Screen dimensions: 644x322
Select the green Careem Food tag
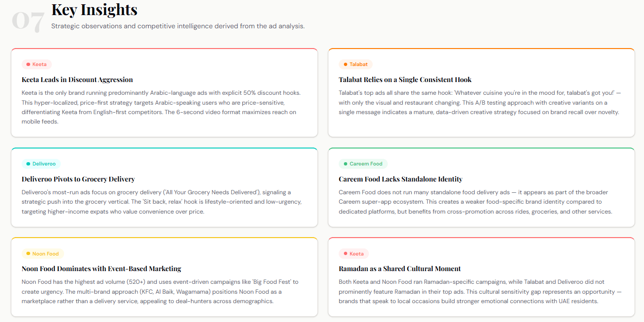pyautogui.click(x=363, y=164)
